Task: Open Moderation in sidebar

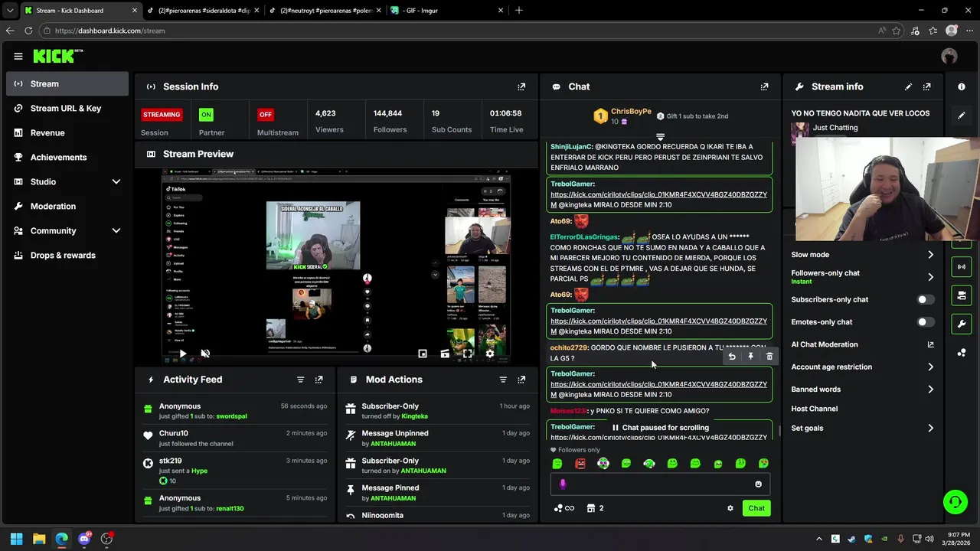Action: (67, 206)
